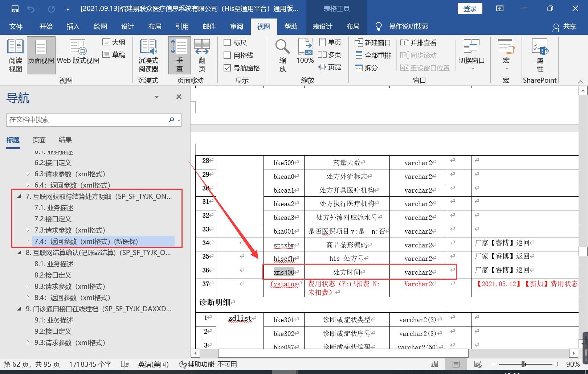Open the 开始 Home tab
Screen dimensions: 588x374
pos(46,26)
